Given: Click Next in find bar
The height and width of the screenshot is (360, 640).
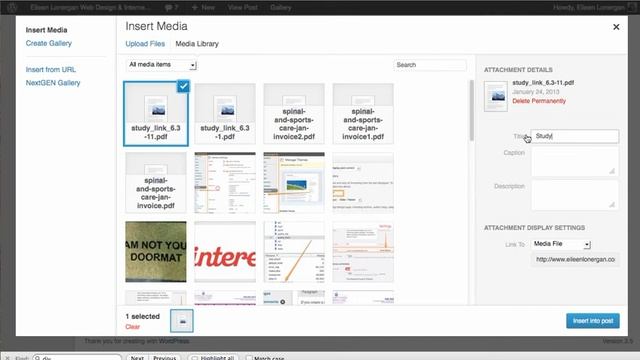Looking at the screenshot, I should 137,358.
